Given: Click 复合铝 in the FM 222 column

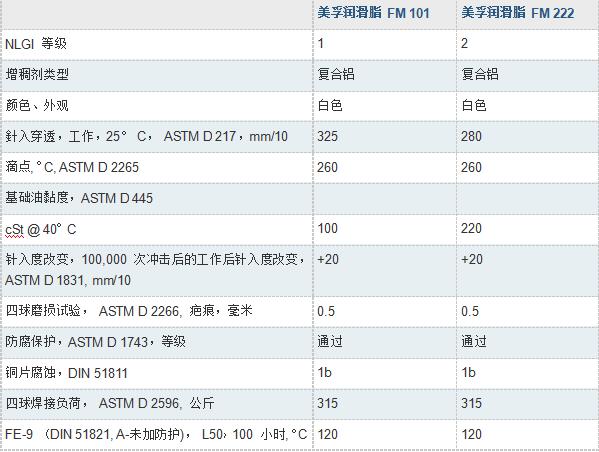Looking at the screenshot, I should 480,74.
